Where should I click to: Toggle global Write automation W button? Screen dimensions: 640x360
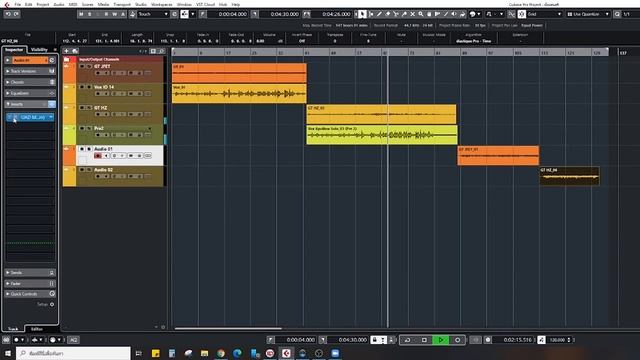(x=115, y=14)
